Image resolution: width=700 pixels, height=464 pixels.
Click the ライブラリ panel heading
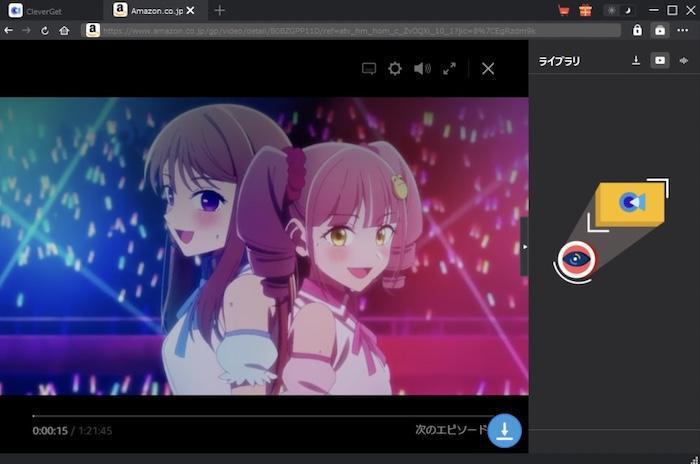559,61
